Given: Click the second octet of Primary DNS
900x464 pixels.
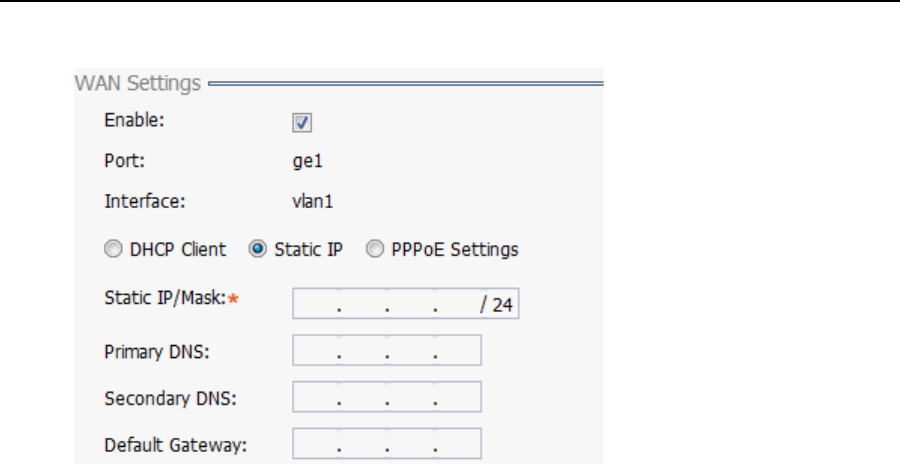Looking at the screenshot, I should [x=363, y=352].
